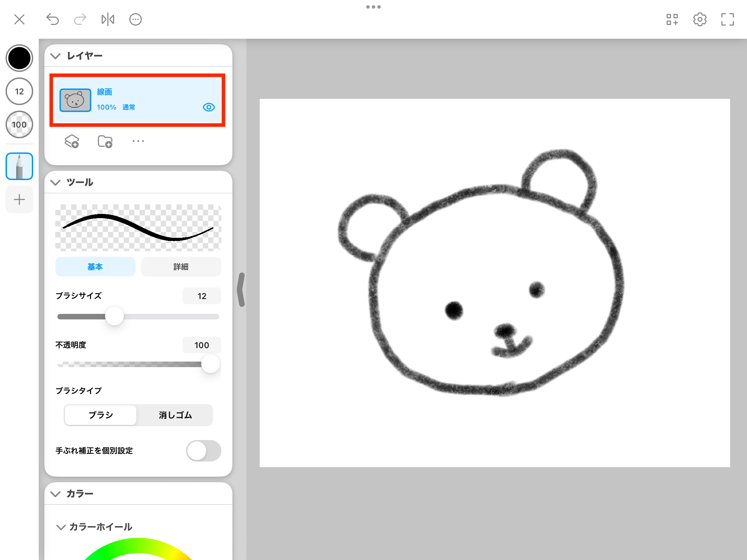Screen dimensions: 747x560
Task: Collapse the カラー panel
Action: (x=55, y=494)
